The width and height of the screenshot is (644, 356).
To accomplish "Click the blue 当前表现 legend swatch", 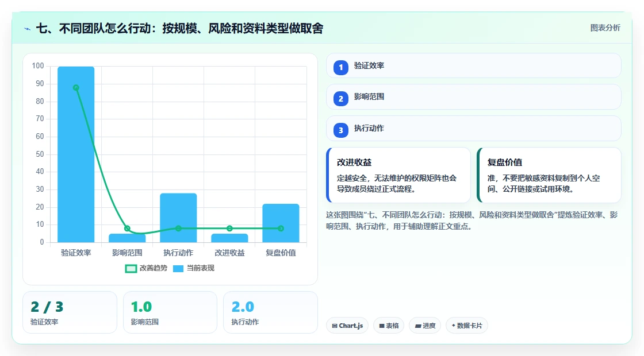I will [178, 269].
